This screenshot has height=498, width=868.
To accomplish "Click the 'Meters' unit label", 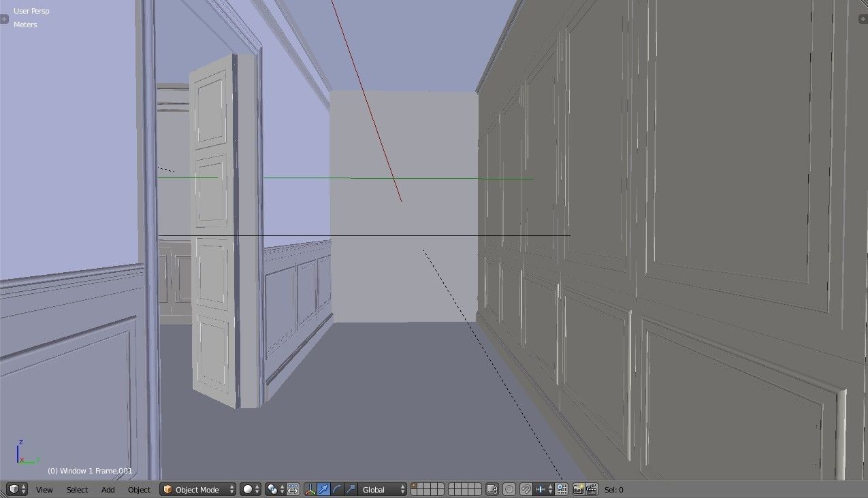I will pos(25,24).
